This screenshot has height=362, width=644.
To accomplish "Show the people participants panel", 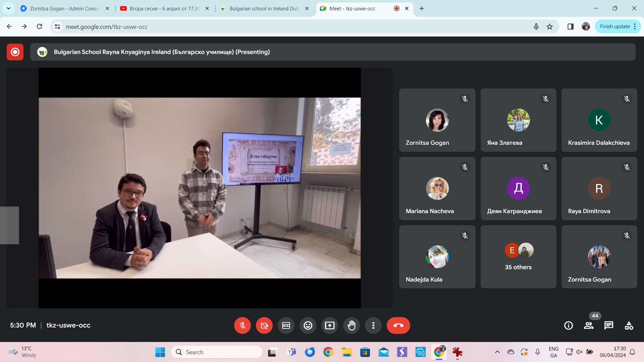I will click(x=589, y=325).
